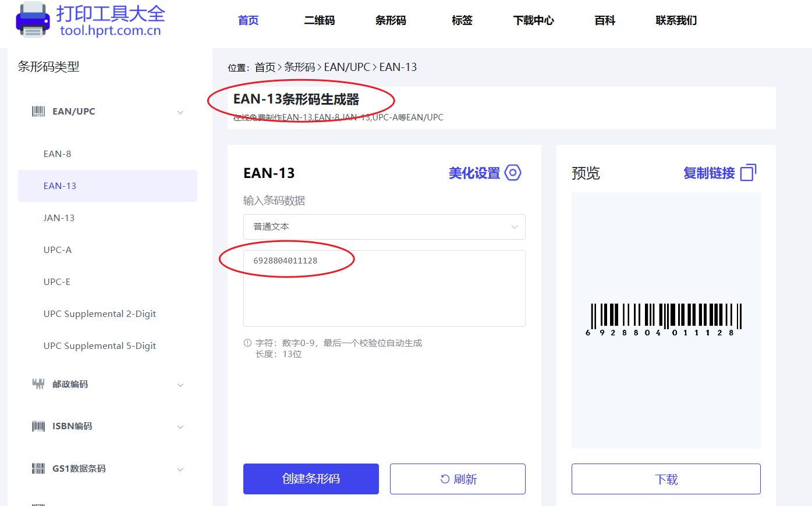Expand the ISBN编码 category chevron
This screenshot has width=812, height=506.
180,427
